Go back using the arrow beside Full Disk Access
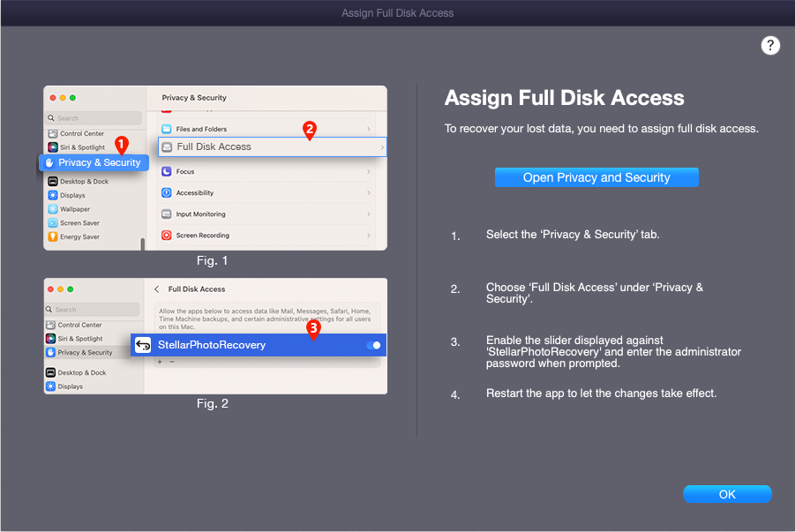Viewport: 795px width, 532px height. 157,289
